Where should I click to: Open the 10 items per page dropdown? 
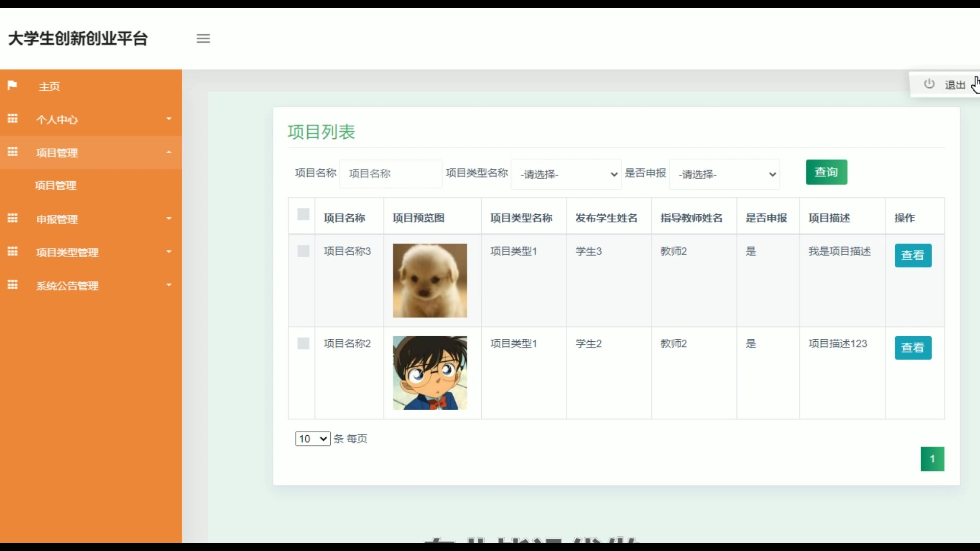click(312, 439)
